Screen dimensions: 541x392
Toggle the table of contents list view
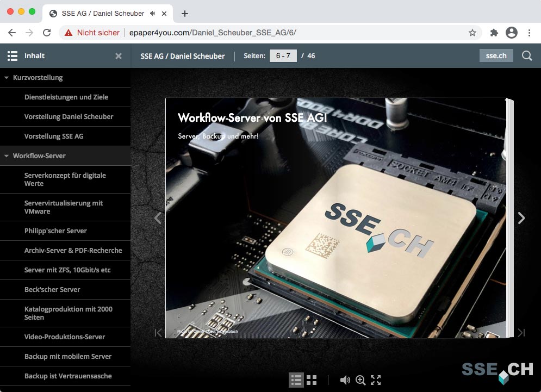[296, 380]
